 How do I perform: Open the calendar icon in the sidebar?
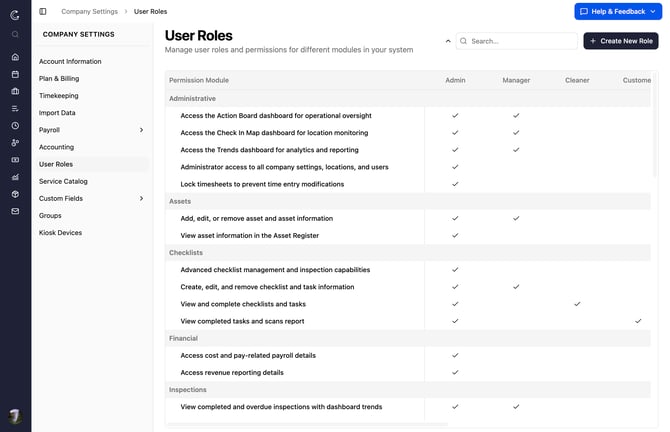(x=15, y=74)
